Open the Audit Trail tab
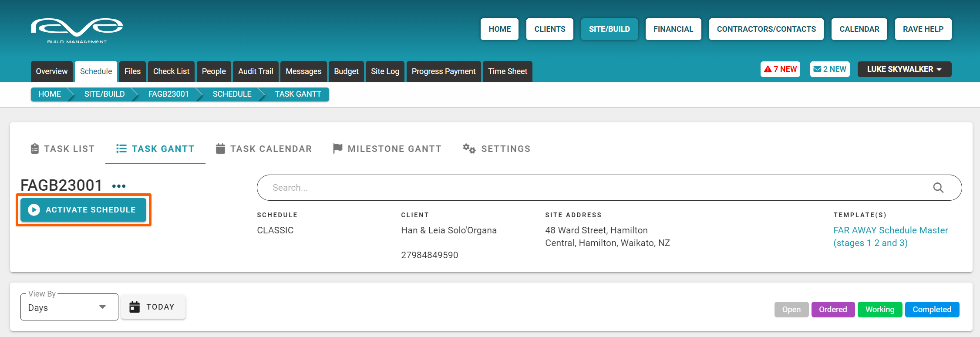 (x=256, y=71)
